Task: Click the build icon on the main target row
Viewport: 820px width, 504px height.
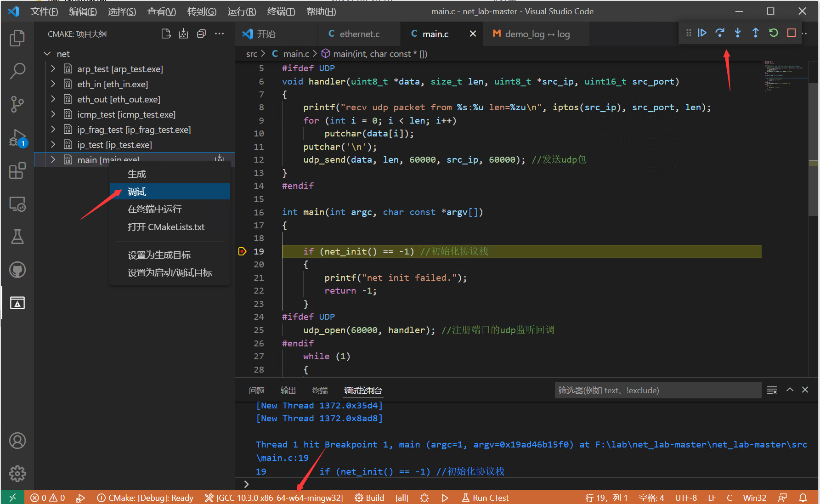Action: 220,158
